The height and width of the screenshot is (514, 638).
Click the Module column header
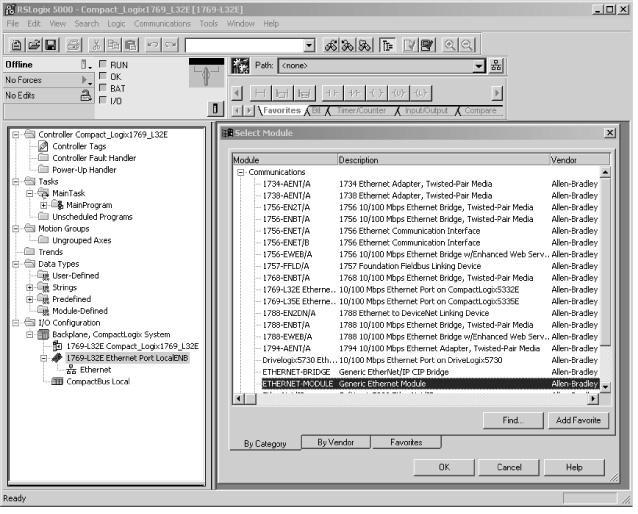pos(285,160)
